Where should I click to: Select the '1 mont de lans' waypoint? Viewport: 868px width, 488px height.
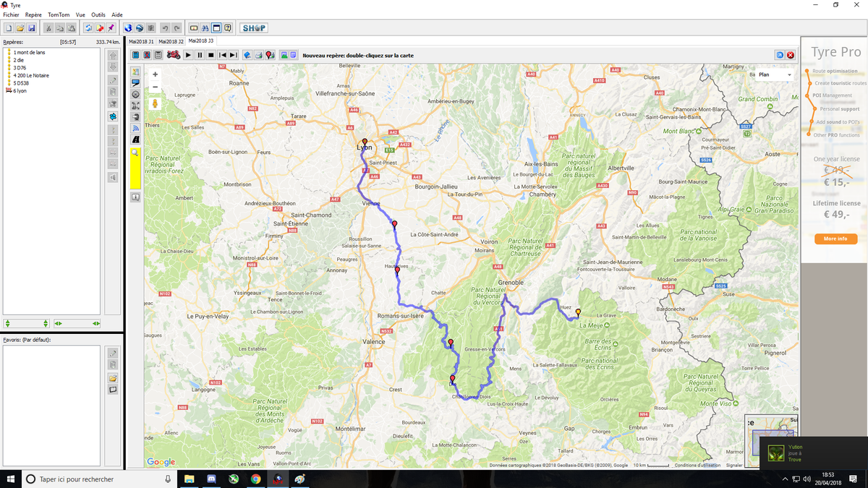coord(29,52)
